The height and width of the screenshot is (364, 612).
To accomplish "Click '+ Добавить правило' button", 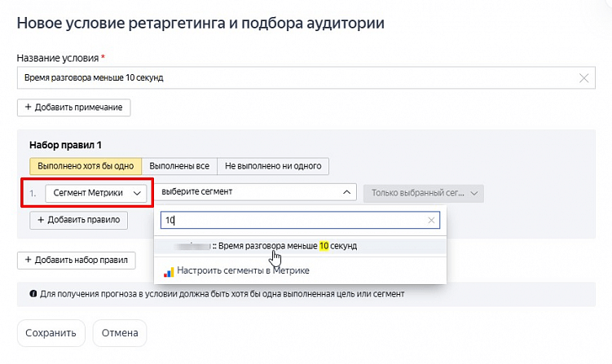I will point(79,220).
